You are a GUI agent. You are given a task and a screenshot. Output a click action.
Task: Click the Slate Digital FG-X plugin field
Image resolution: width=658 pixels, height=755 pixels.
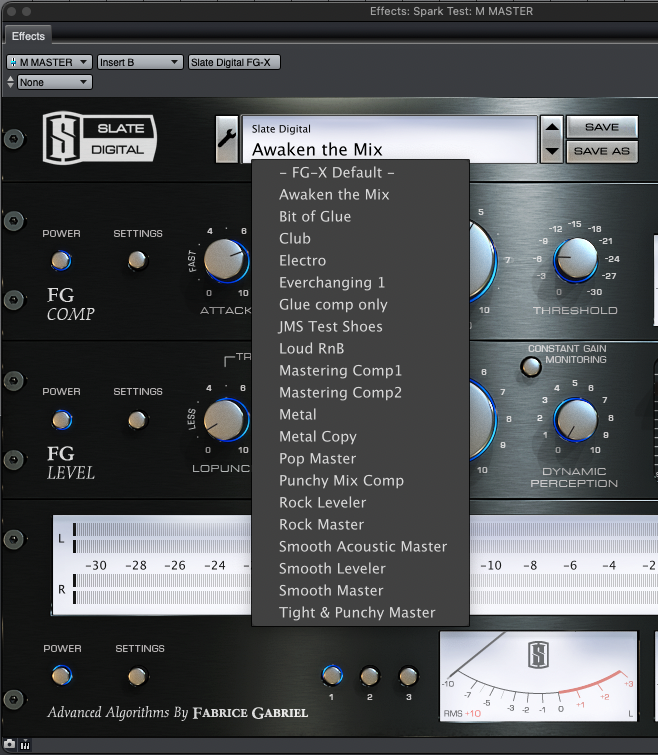pyautogui.click(x=234, y=62)
